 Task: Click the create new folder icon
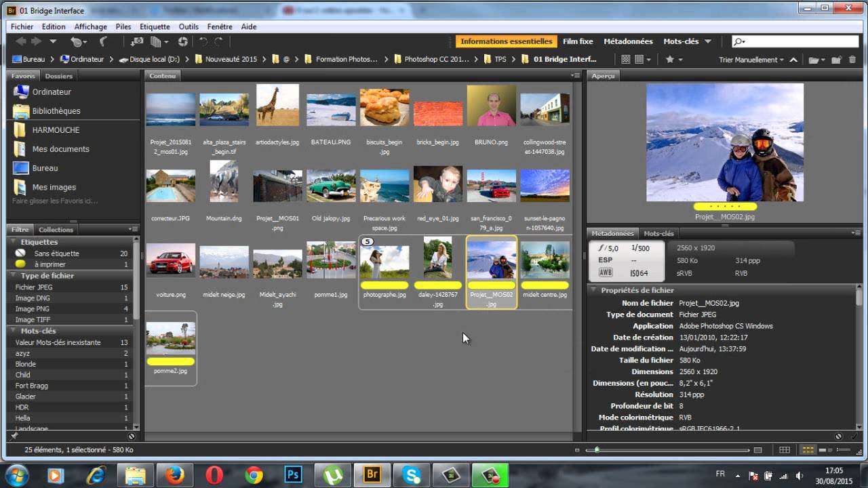pyautogui.click(x=838, y=60)
